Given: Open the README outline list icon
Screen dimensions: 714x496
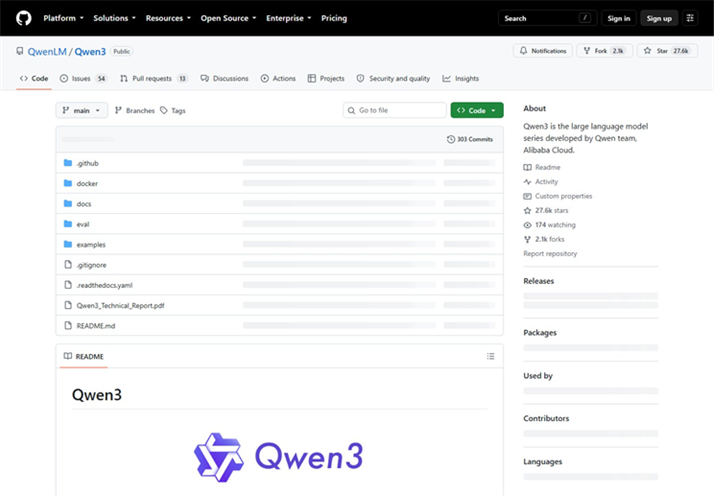Looking at the screenshot, I should (x=490, y=356).
